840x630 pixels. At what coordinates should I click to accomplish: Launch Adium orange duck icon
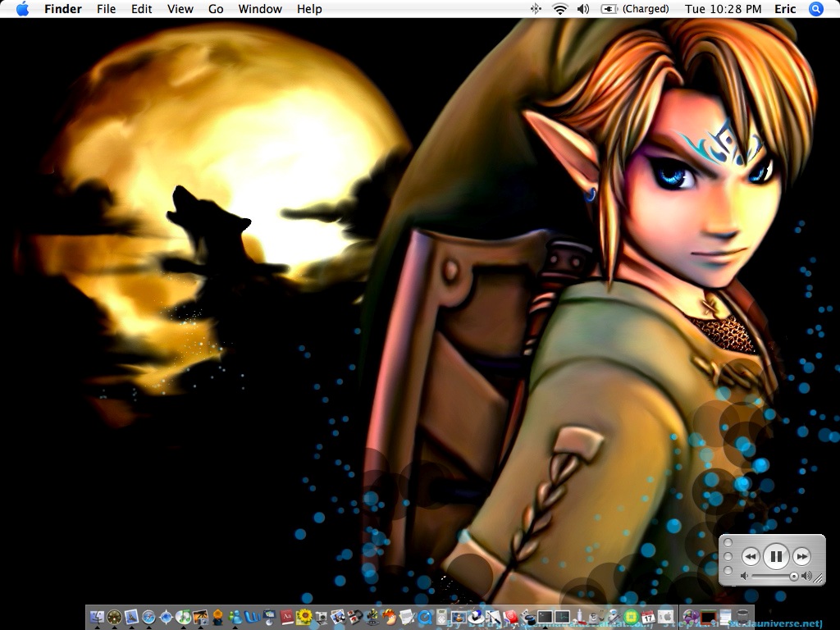(x=217, y=617)
